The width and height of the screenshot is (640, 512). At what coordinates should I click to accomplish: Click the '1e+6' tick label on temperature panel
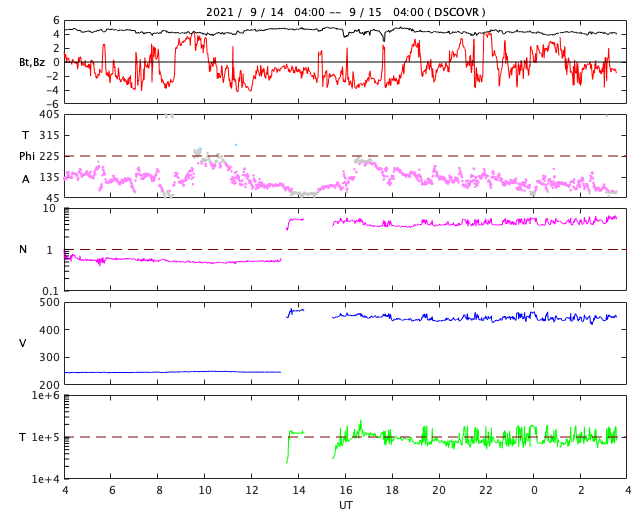[45, 395]
